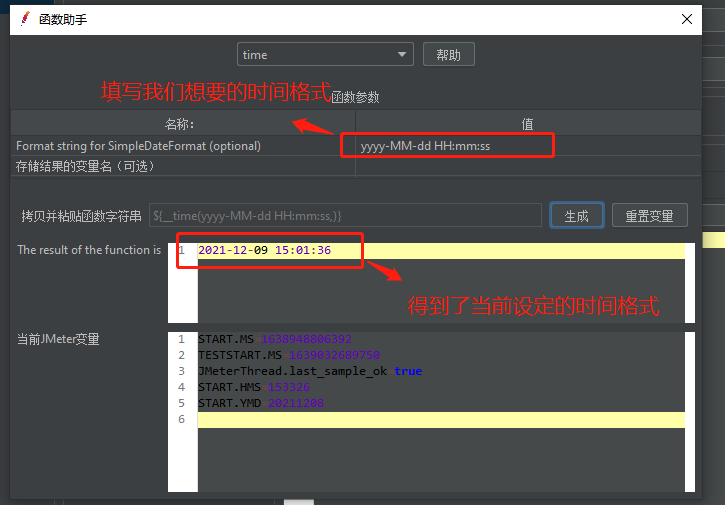Click the 重置变量 reset variables button
Screen dimensions: 725x505
click(650, 216)
